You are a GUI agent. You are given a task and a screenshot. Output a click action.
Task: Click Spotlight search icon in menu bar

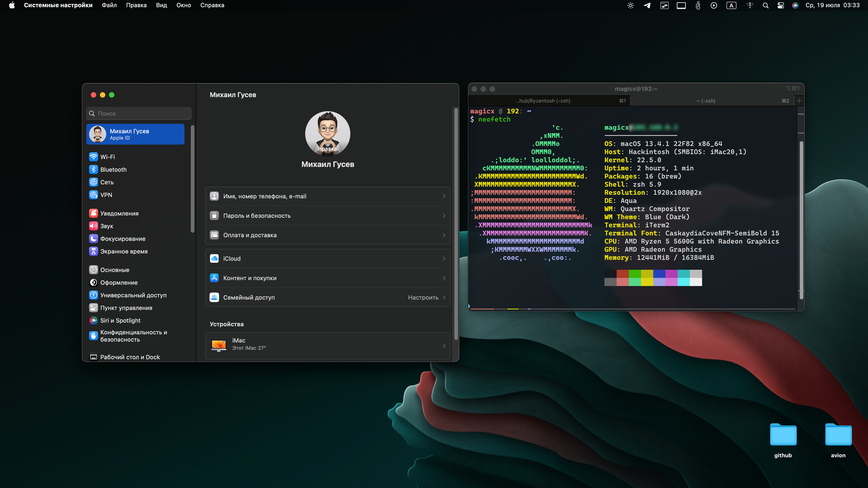coord(765,5)
